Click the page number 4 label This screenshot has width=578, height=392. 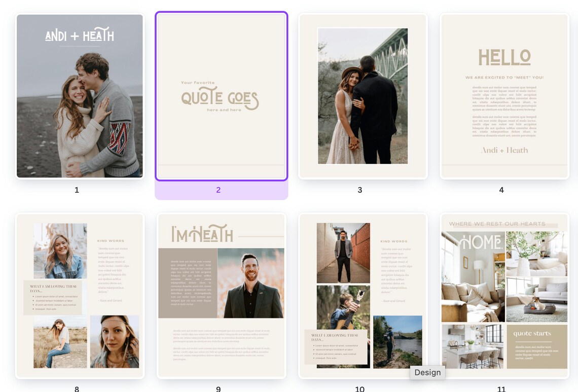click(501, 190)
